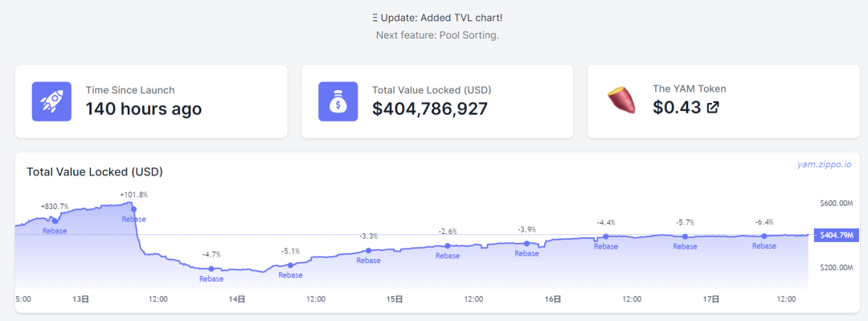The width and height of the screenshot is (868, 321).
Task: Select the -4.4% Rebase marker dot
Action: click(606, 237)
